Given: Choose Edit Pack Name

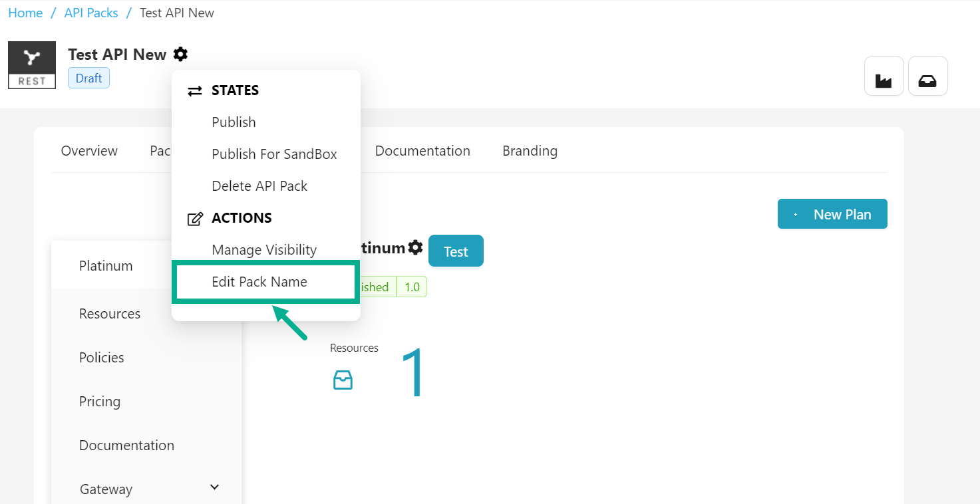Looking at the screenshot, I should click(x=259, y=282).
